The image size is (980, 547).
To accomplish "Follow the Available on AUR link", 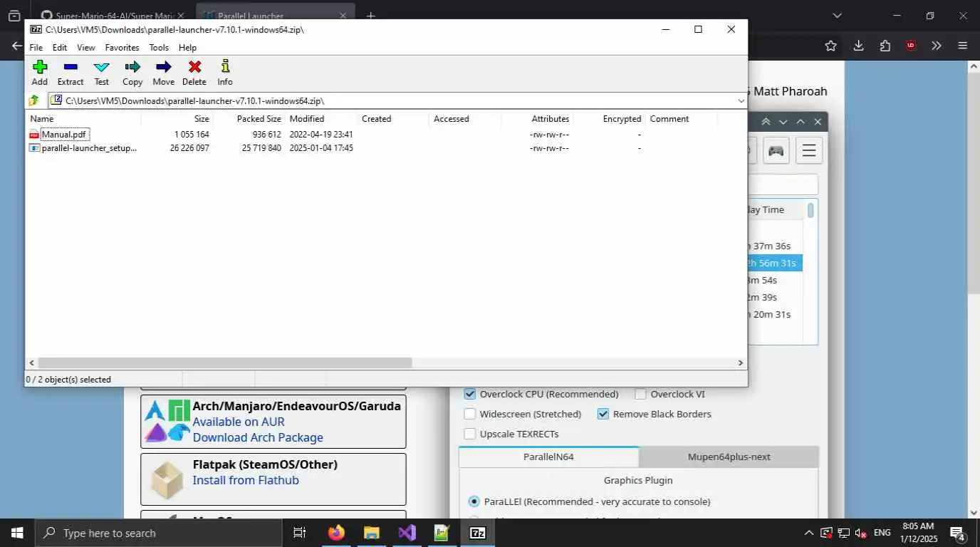I will (239, 422).
